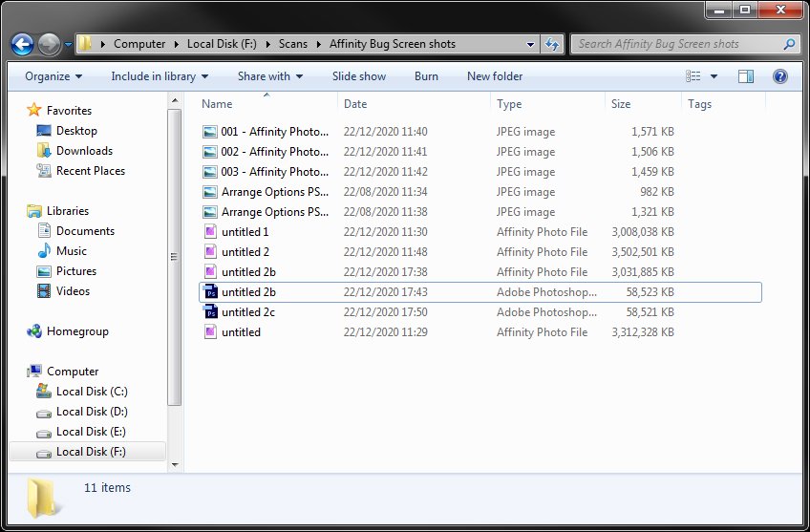
Task: Click Local Disk (F:) in breadcrumb
Action: point(222,45)
